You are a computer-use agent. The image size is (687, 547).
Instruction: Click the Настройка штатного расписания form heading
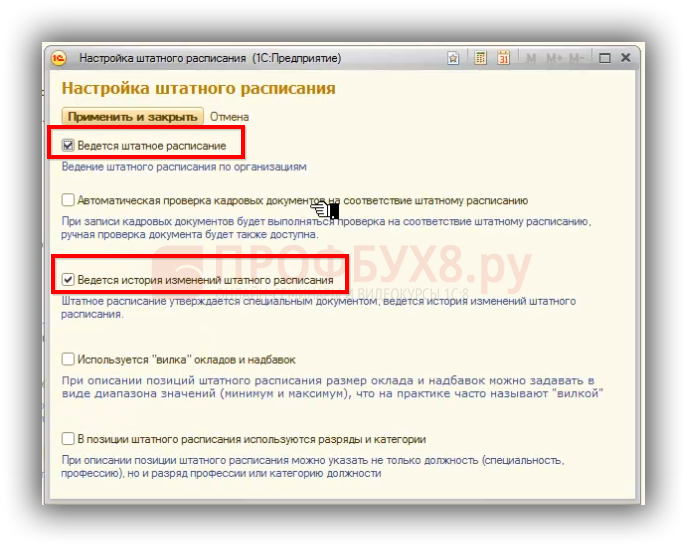click(198, 88)
